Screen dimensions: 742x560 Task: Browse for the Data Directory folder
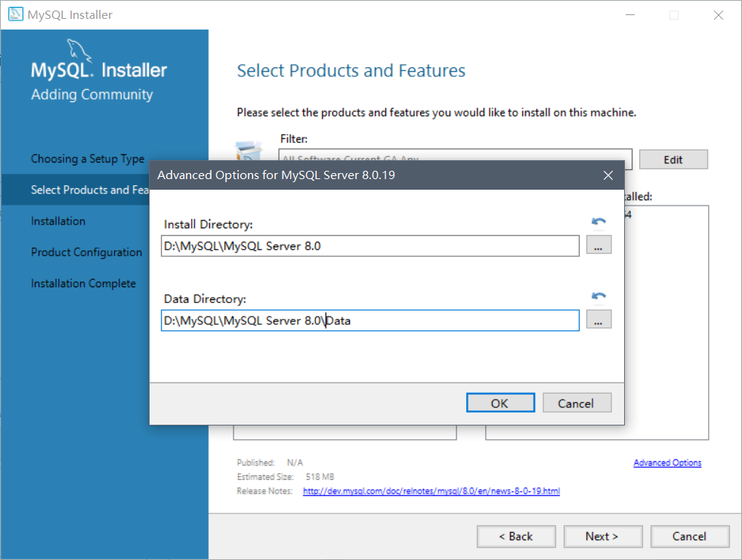point(598,320)
